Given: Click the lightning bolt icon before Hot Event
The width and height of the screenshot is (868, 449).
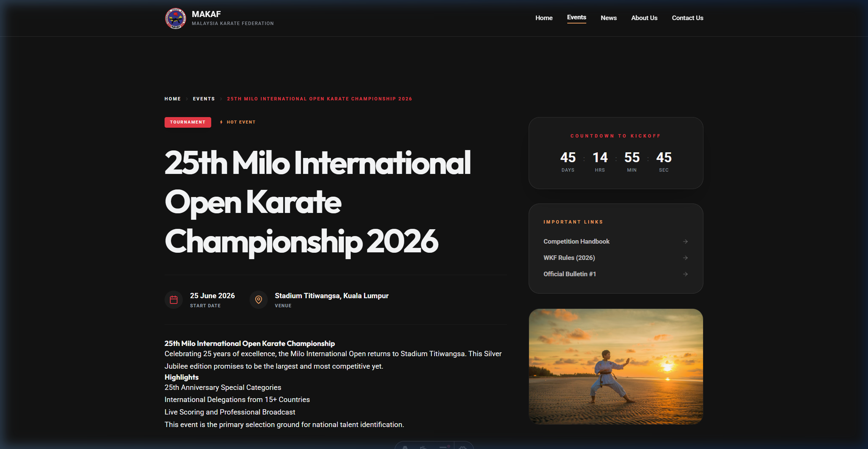Looking at the screenshot, I should coord(221,122).
